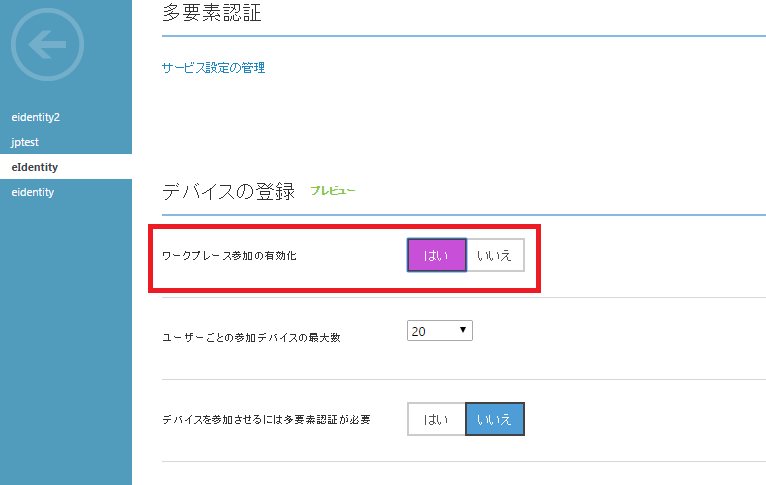Open the ユーザーごとの参加デバイスの最大数 dropdown
The image size is (766, 485).
click(439, 330)
